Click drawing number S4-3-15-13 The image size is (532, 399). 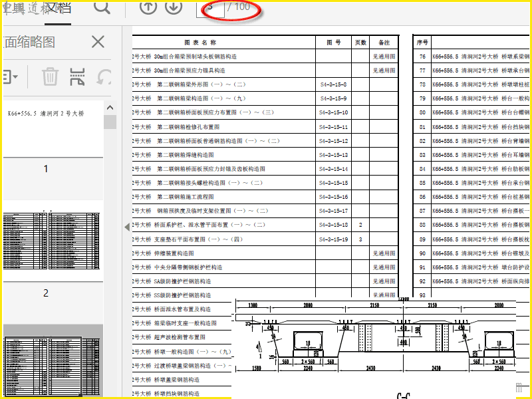click(334, 155)
